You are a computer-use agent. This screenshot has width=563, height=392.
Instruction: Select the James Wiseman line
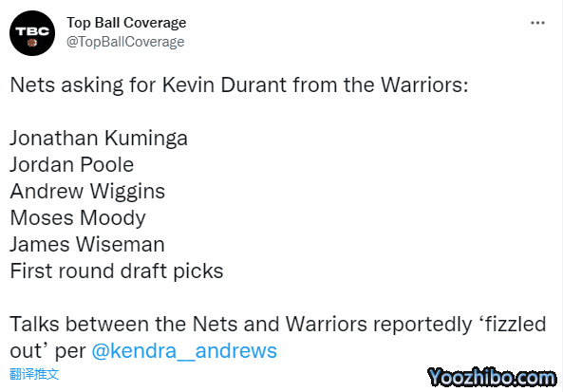point(87,245)
